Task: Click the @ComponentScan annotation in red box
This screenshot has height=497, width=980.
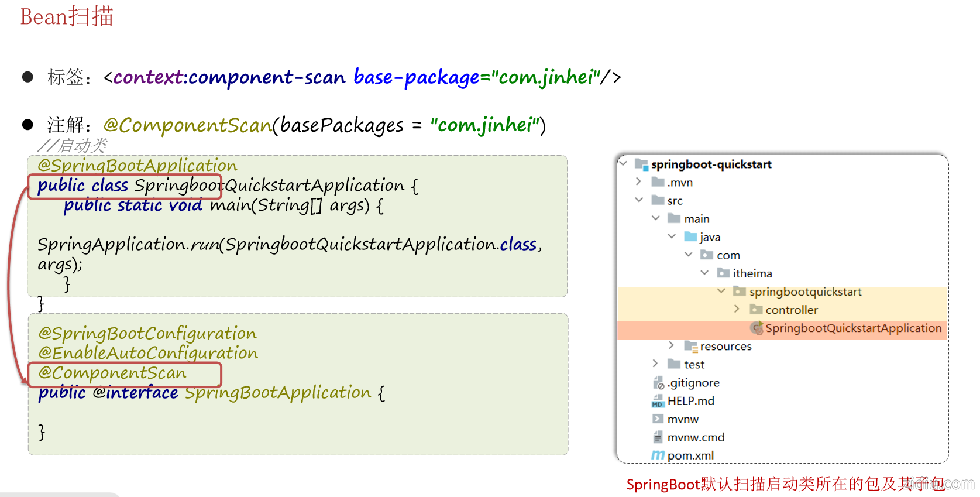Action: coord(112,373)
